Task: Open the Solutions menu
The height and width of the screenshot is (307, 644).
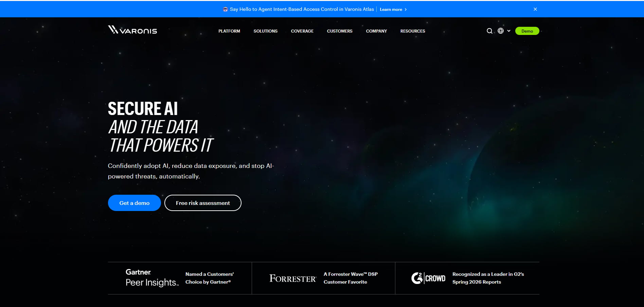Action: pyautogui.click(x=266, y=31)
